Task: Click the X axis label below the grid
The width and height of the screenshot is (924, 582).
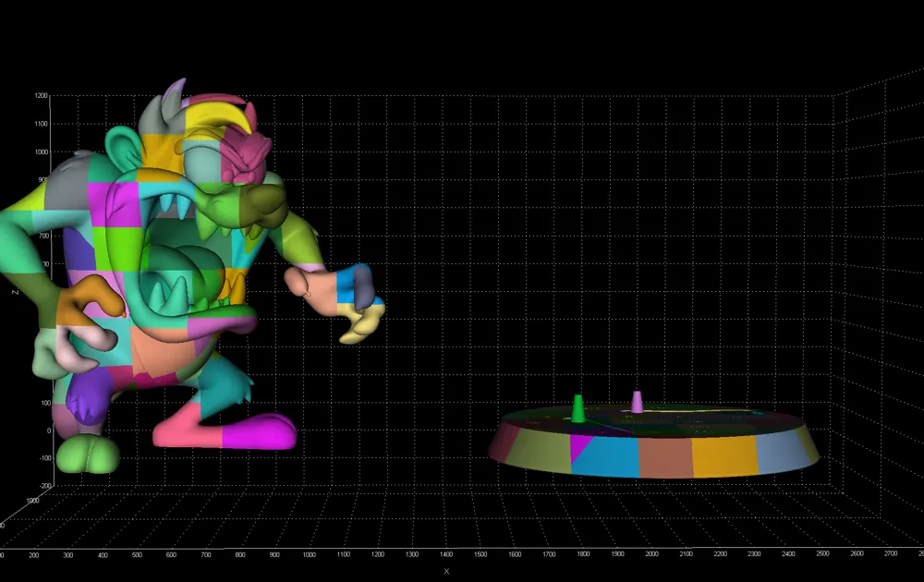Action: point(446,571)
